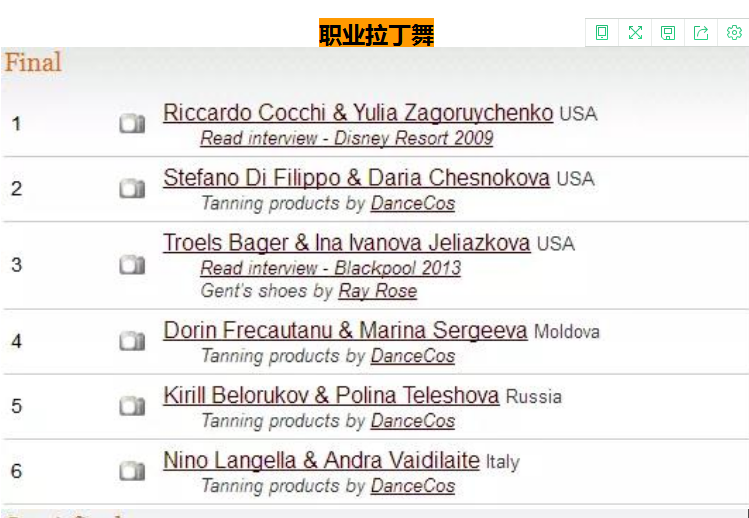Click the mobile view icon in top toolbar

click(602, 32)
